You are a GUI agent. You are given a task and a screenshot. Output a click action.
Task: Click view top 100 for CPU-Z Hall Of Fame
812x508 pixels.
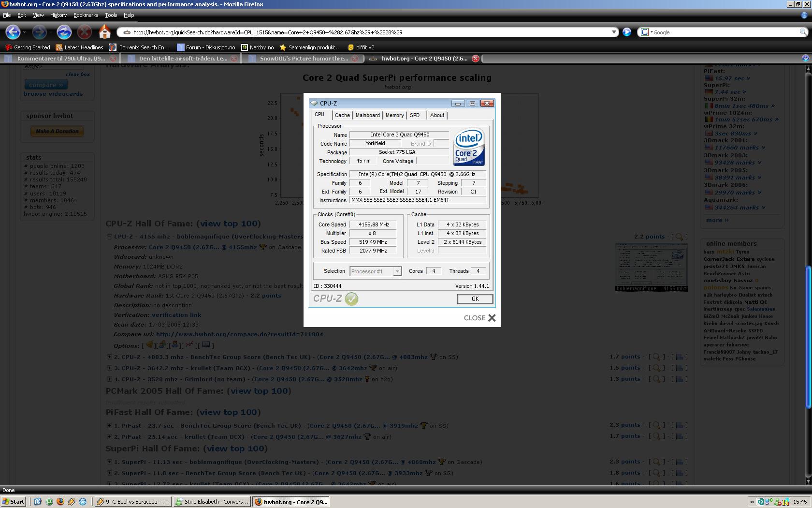coord(229,224)
